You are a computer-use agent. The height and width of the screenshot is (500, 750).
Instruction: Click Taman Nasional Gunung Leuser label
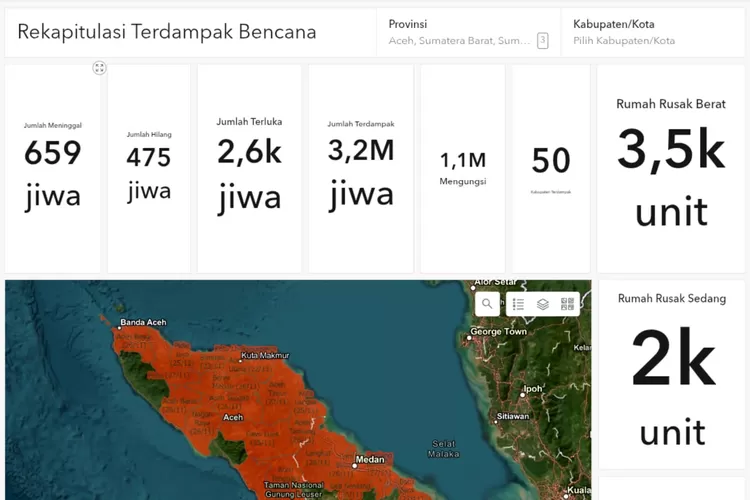point(294,489)
